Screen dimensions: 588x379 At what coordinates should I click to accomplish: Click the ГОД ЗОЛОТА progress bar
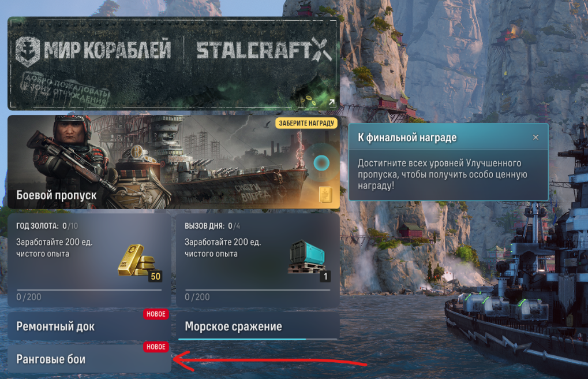(x=89, y=290)
